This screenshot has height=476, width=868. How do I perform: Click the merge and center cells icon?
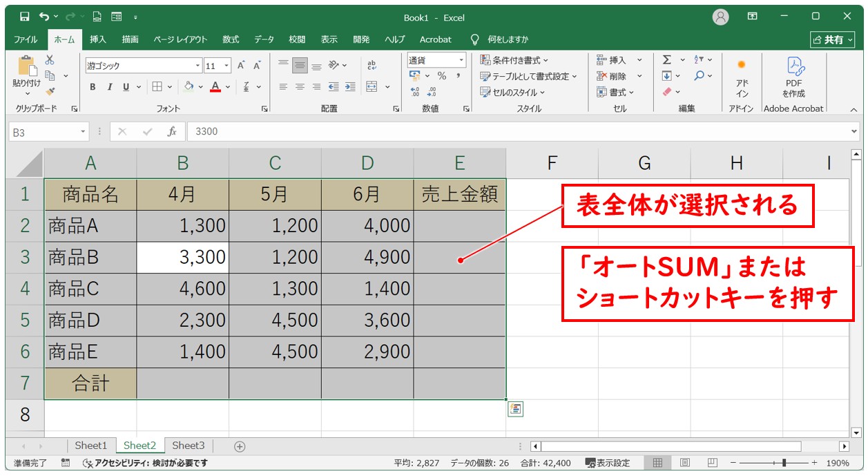[x=372, y=87]
